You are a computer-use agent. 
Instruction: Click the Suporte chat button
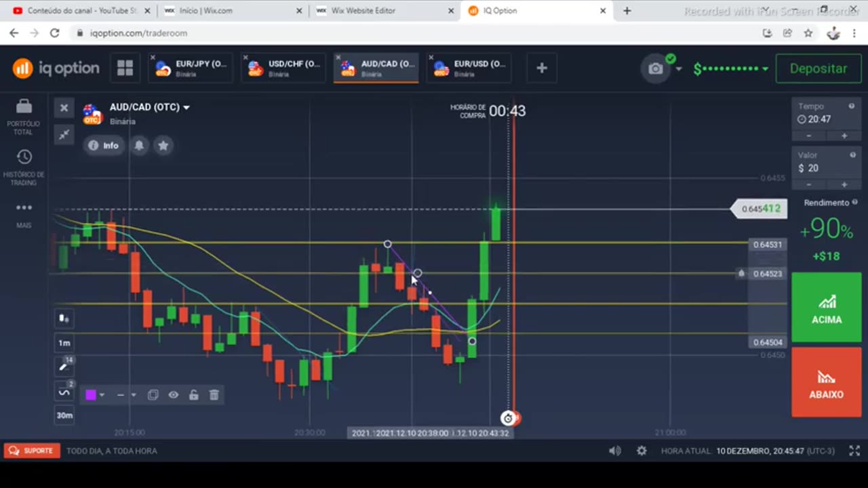(32, 451)
